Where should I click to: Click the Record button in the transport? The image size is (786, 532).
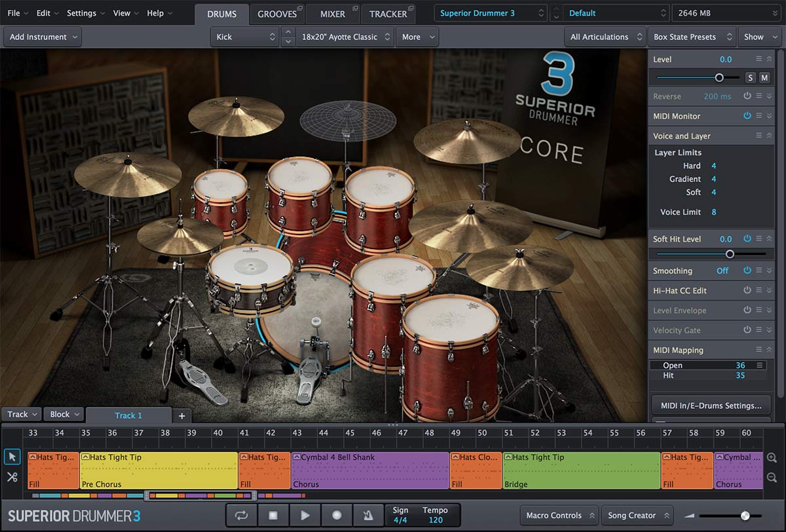[x=337, y=516]
